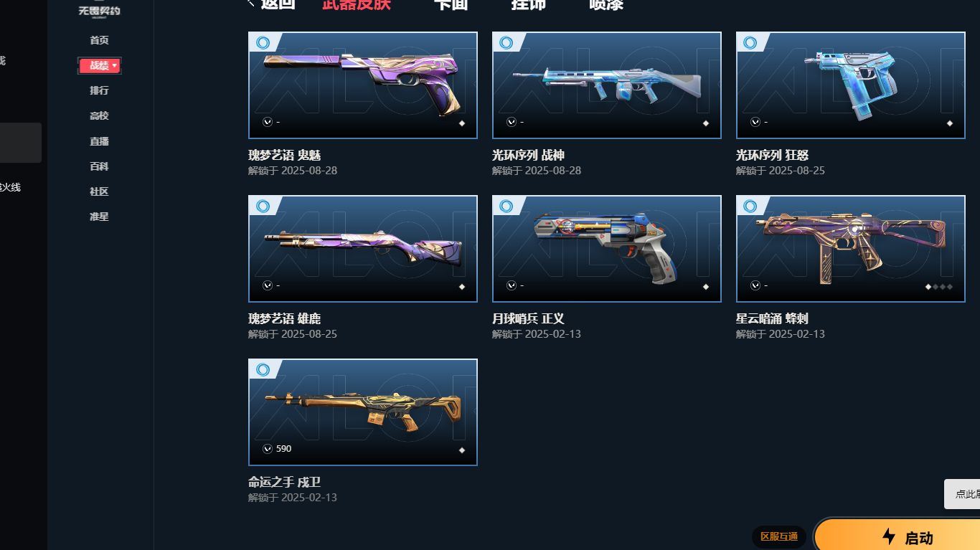
Task: Switch to the 挂饰 tab
Action: click(x=529, y=4)
